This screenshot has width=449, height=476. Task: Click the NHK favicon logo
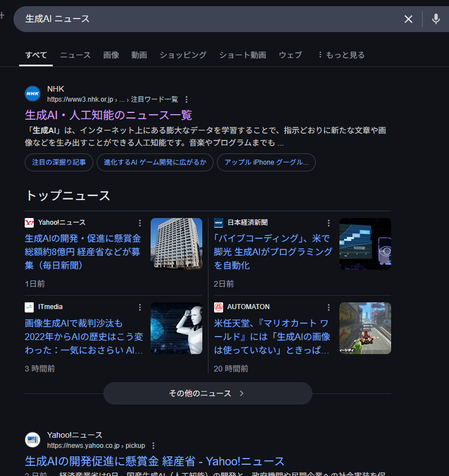33,93
